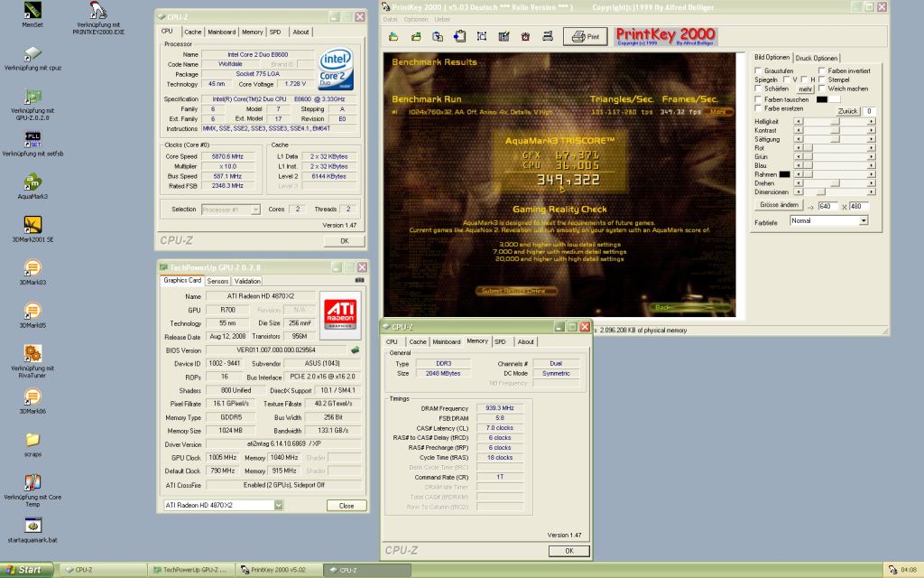Open the SPD tab in the CPU-Z Memory window
The height and width of the screenshot is (578, 924).
point(500,342)
